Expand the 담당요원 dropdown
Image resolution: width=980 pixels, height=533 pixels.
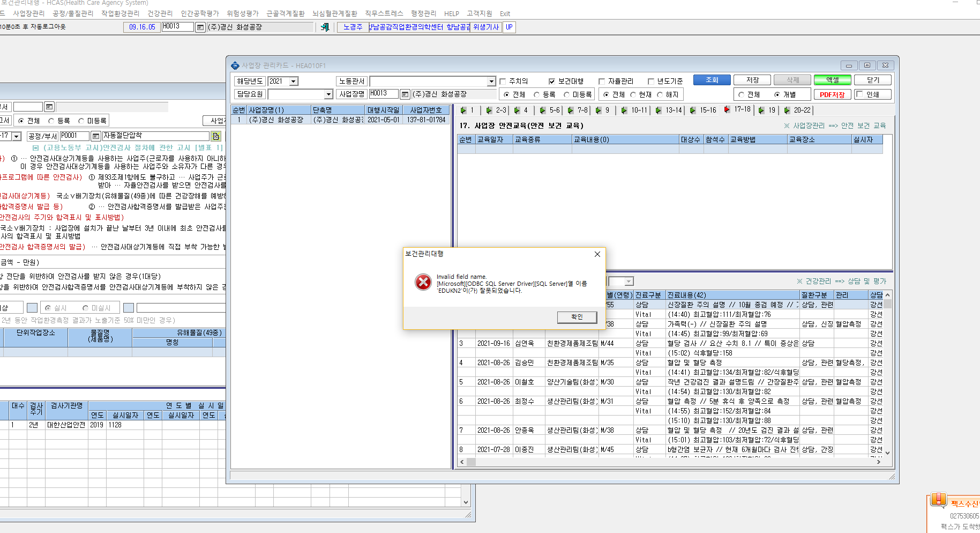point(328,94)
